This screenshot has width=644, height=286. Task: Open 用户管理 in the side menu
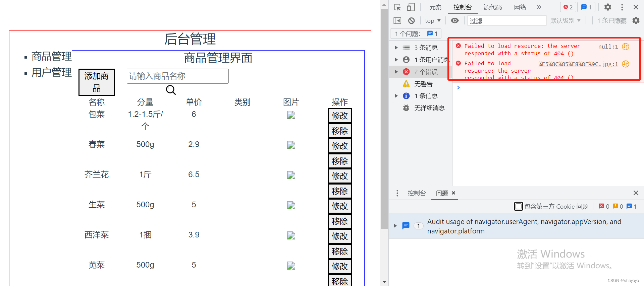click(x=52, y=72)
